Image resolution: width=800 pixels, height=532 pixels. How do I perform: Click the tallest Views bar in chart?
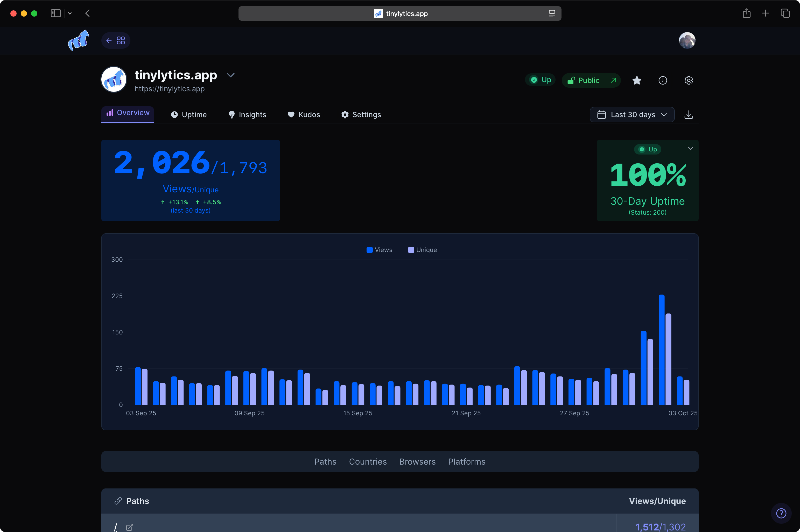click(661, 349)
